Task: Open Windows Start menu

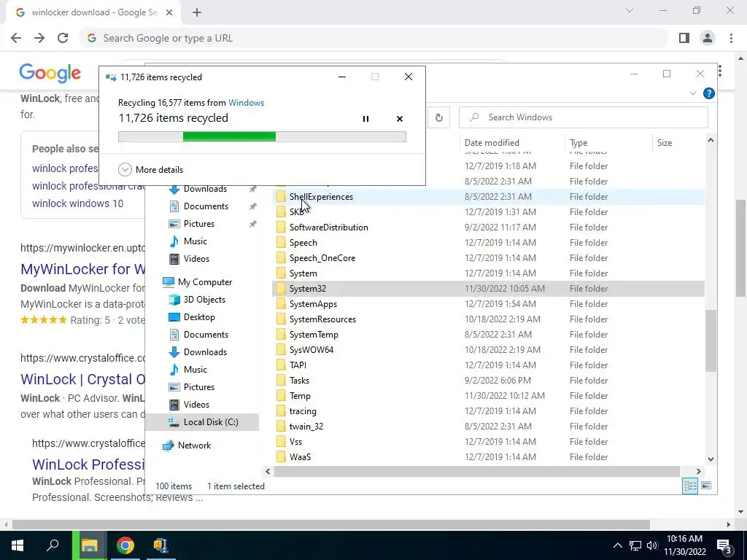Action: pyautogui.click(x=18, y=545)
